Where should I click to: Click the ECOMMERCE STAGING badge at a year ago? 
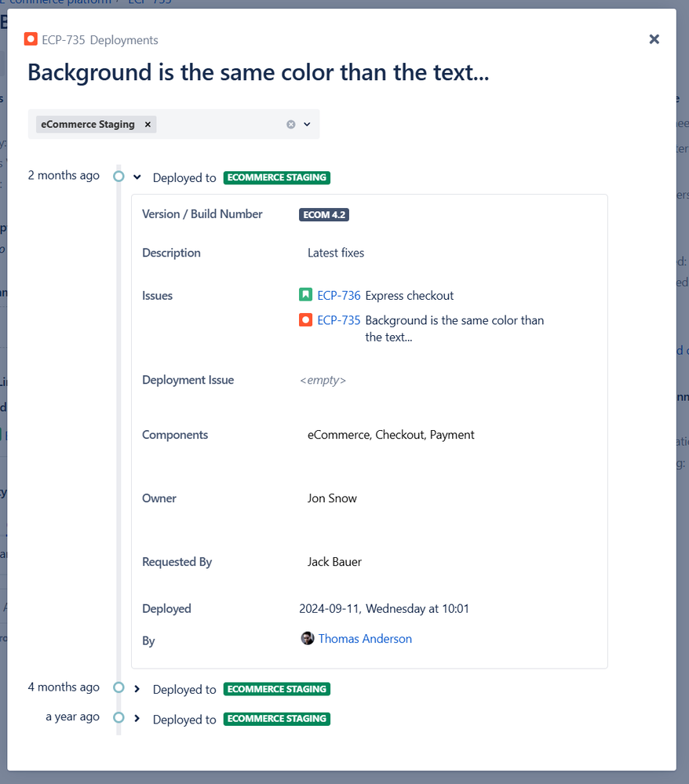click(x=276, y=719)
